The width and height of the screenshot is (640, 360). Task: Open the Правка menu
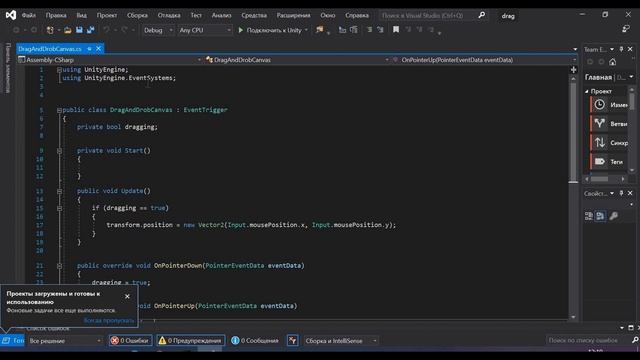point(56,15)
